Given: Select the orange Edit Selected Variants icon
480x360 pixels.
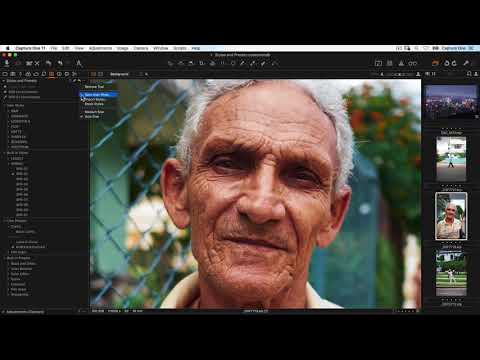Looking at the screenshot, I should click(435, 63).
